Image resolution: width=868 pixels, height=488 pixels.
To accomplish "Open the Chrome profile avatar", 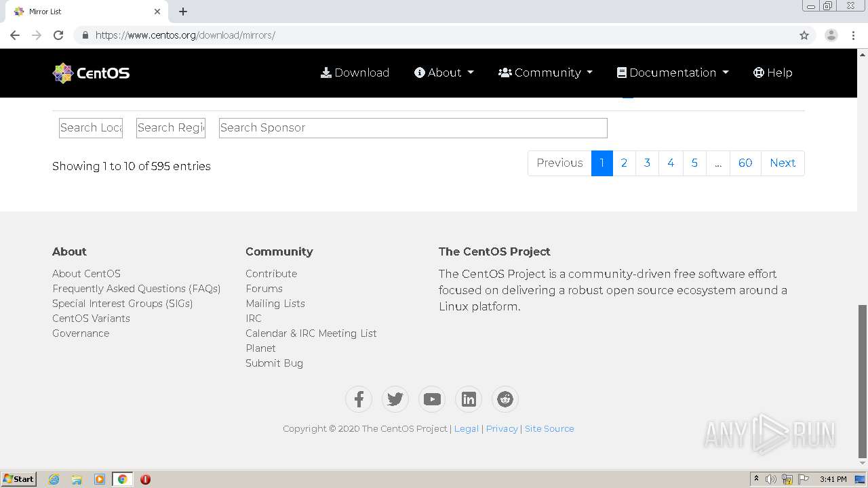I will (831, 35).
